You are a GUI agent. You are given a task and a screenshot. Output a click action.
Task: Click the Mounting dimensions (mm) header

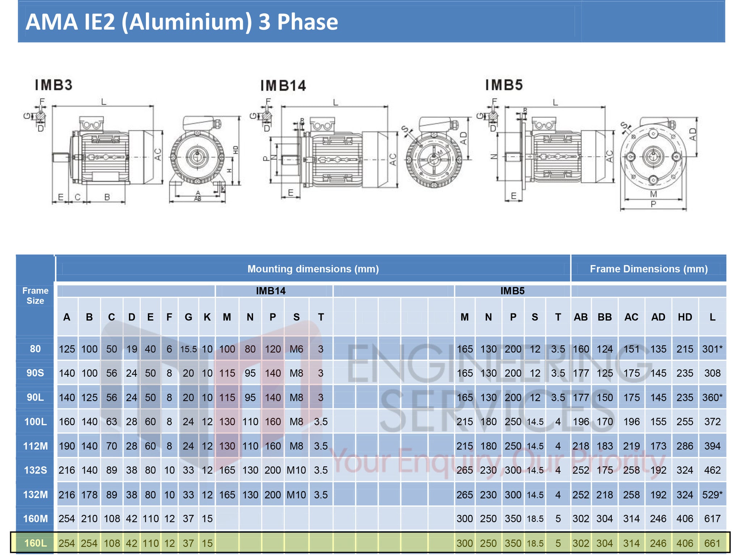313,269
